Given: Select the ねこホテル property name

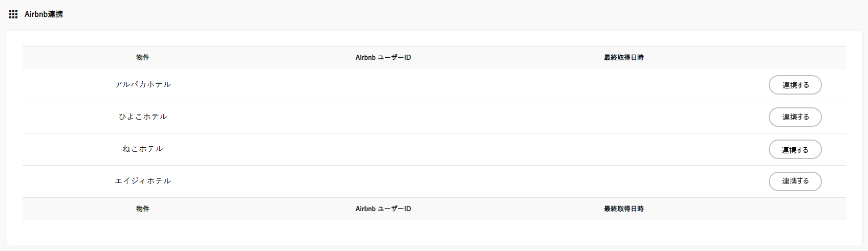Looking at the screenshot, I should click(x=143, y=149).
